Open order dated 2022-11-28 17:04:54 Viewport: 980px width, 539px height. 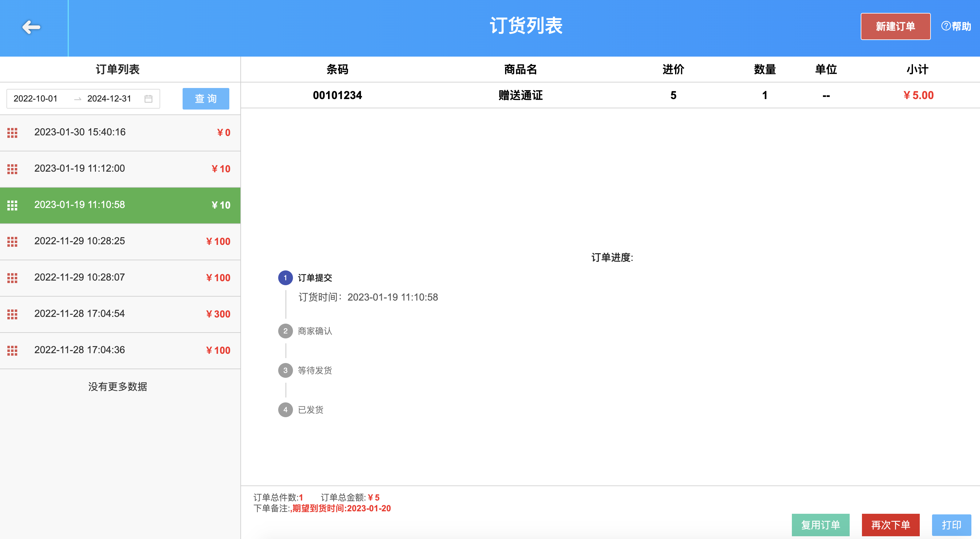click(120, 314)
